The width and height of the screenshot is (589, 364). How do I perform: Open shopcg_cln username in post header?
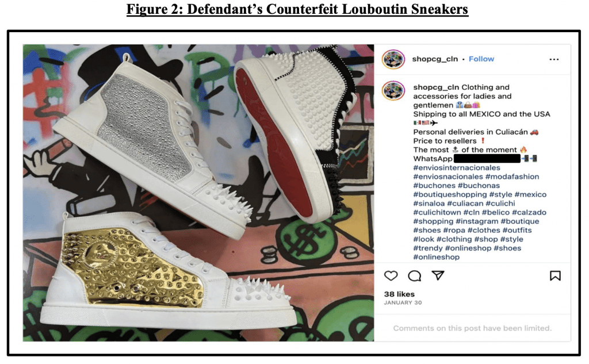(x=435, y=59)
